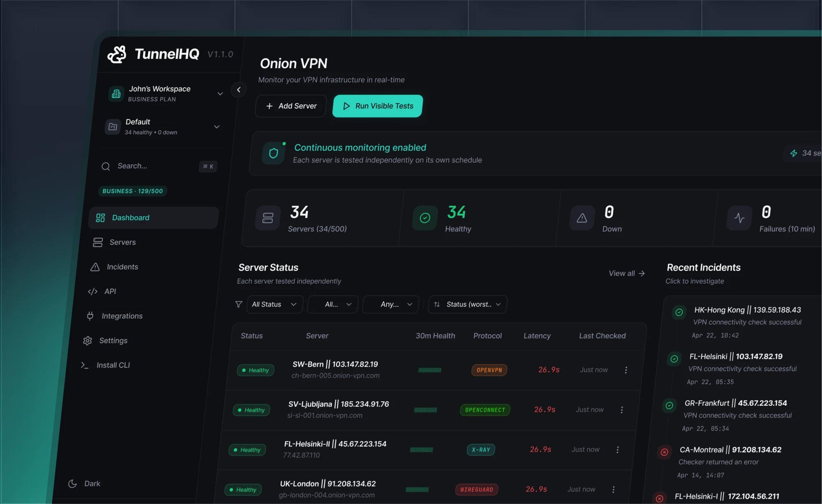Click CA-Montreal incident error icon
Viewport: 822px width, 504px height.
[x=664, y=452]
